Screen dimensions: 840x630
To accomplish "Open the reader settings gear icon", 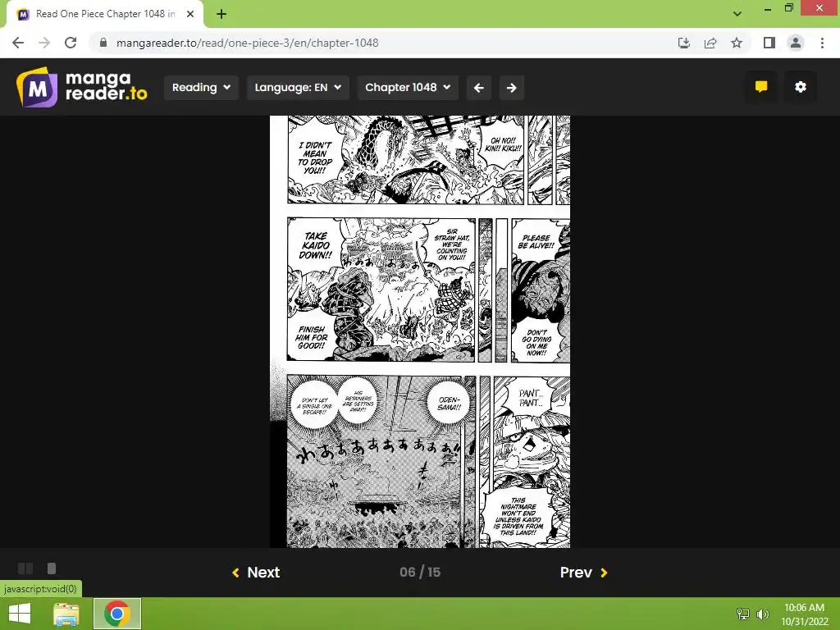I will coord(801,87).
